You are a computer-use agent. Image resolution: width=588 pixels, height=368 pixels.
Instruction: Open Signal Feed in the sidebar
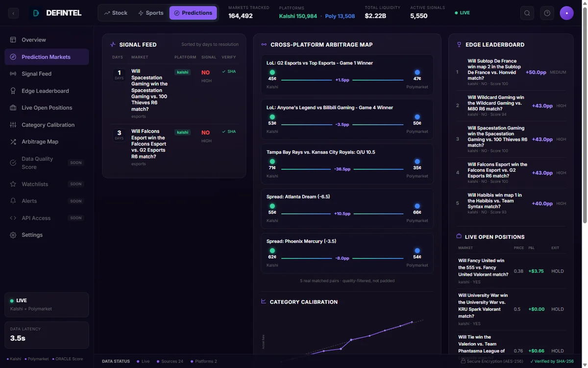click(x=47, y=74)
